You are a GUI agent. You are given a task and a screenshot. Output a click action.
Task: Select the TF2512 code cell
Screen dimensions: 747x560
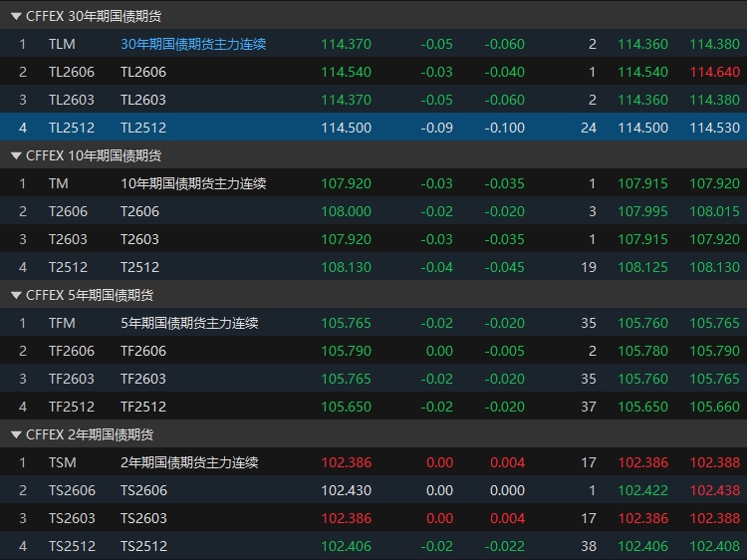click(72, 407)
